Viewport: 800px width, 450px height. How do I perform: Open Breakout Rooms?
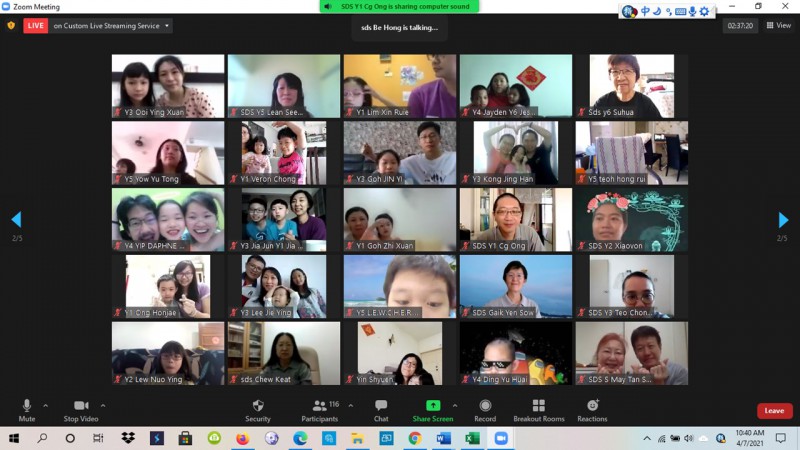pos(539,409)
